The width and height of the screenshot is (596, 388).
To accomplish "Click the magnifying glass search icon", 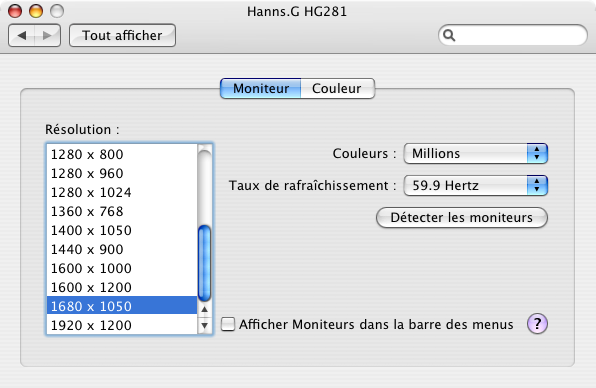I will click(449, 35).
